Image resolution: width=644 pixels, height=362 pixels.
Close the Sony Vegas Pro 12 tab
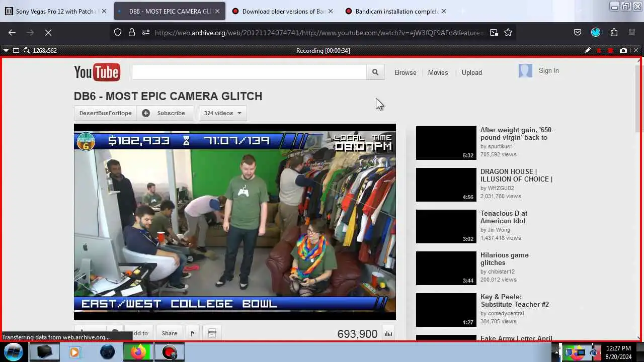click(104, 11)
